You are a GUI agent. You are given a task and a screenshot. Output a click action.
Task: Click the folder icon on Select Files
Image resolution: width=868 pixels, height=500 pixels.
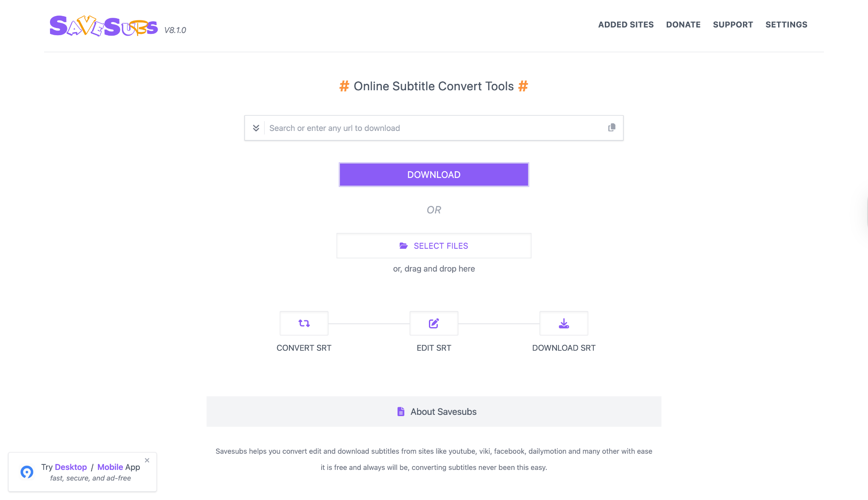[403, 246]
